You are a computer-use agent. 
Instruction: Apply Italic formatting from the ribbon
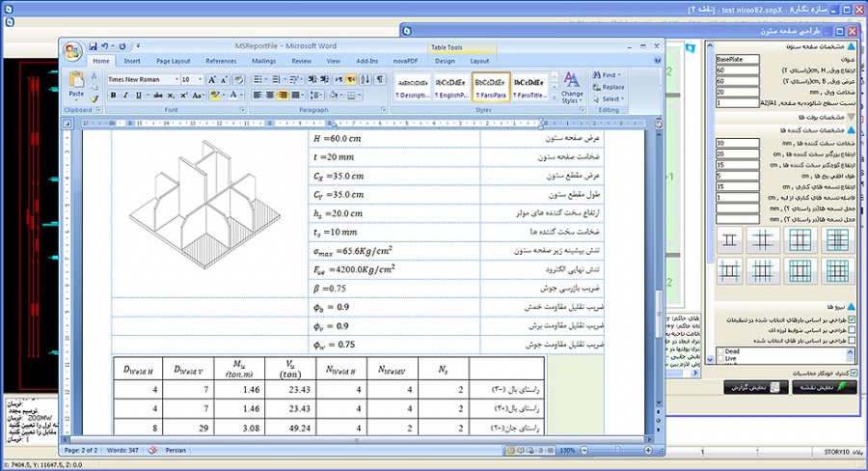tap(125, 96)
